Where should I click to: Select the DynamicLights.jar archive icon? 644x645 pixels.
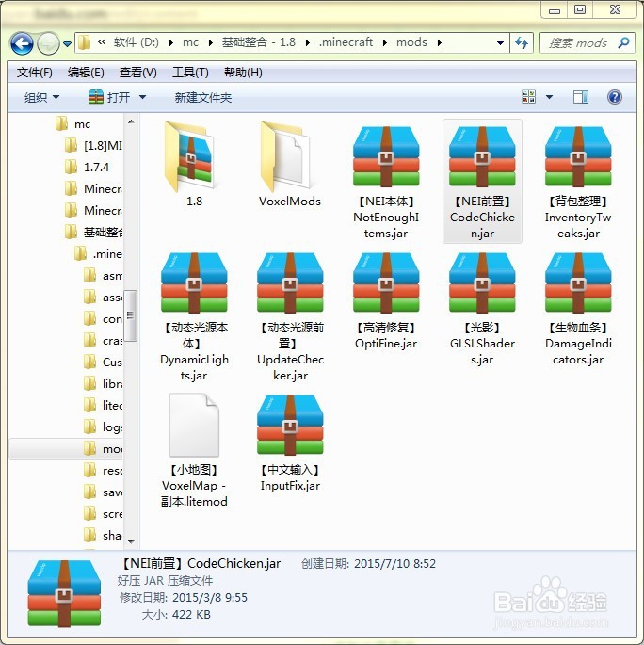click(194, 282)
